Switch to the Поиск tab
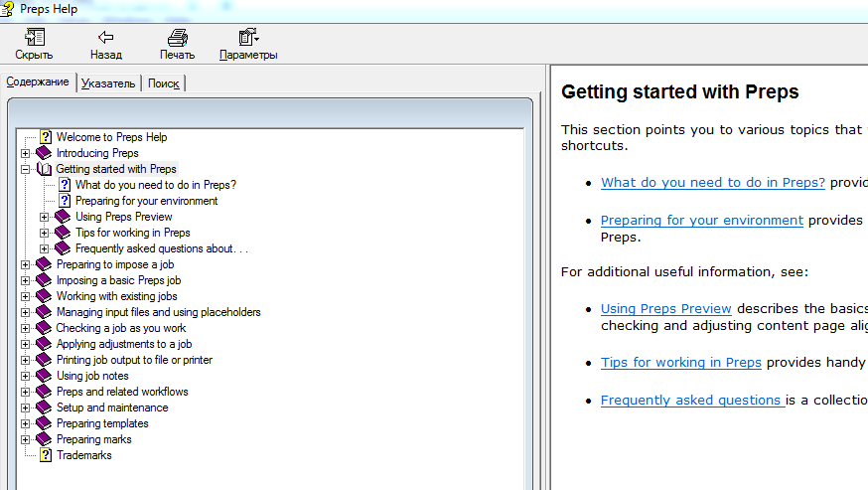868x490 pixels. click(163, 83)
